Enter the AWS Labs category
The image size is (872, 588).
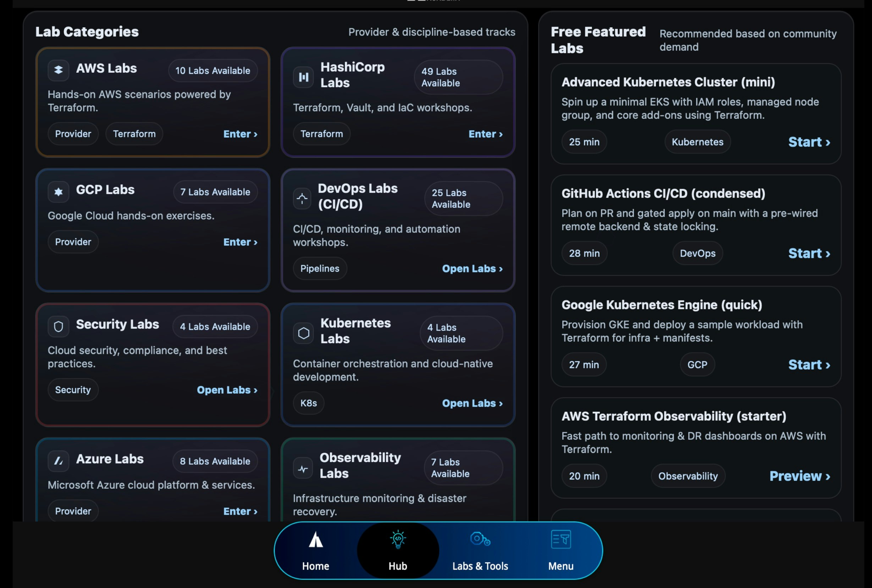coord(241,134)
